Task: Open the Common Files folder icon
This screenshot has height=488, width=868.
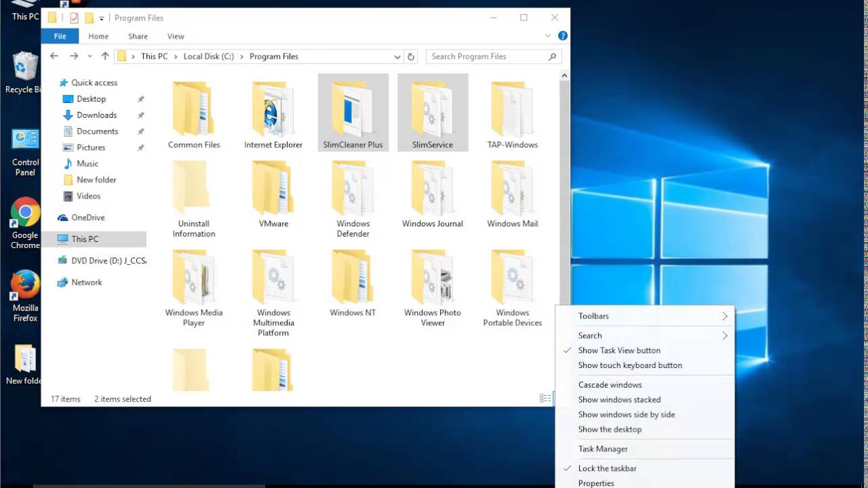Action: (193, 108)
